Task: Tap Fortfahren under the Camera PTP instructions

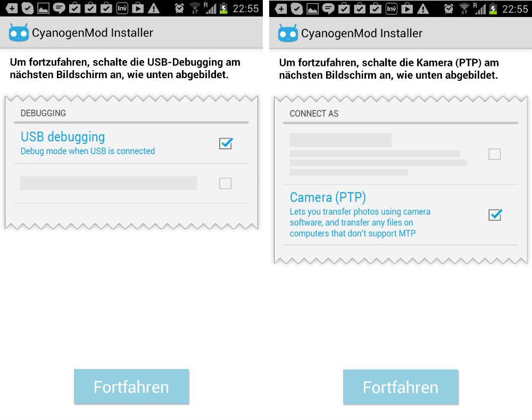Action: pos(401,387)
